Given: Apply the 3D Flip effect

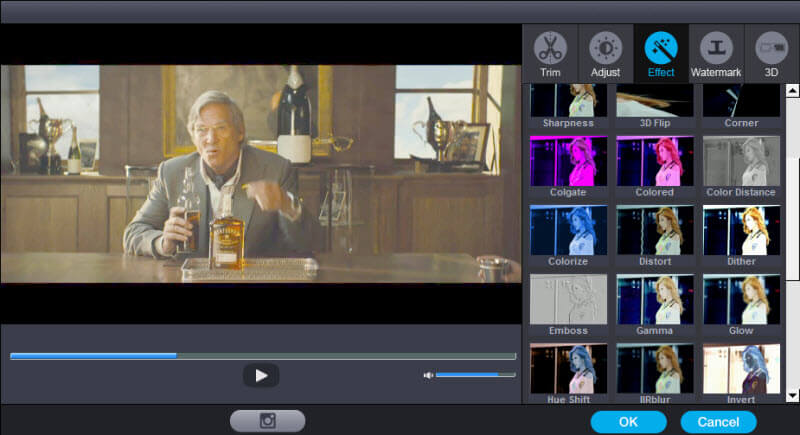Looking at the screenshot, I should coord(655,106).
